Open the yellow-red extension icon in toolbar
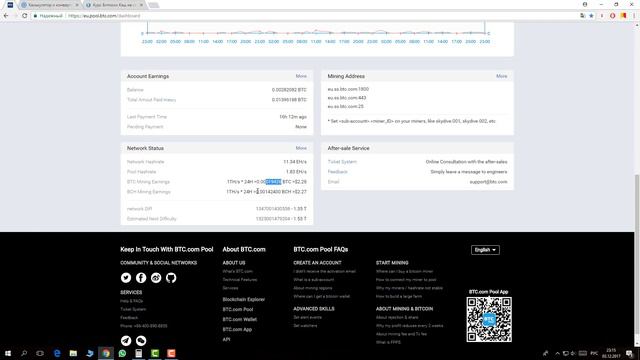The image size is (640, 360). click(x=623, y=16)
